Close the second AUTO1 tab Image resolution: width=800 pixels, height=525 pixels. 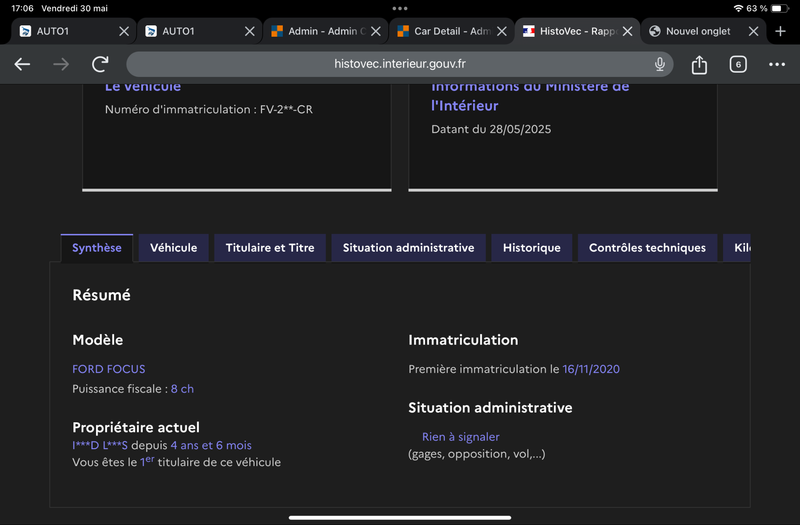point(249,31)
